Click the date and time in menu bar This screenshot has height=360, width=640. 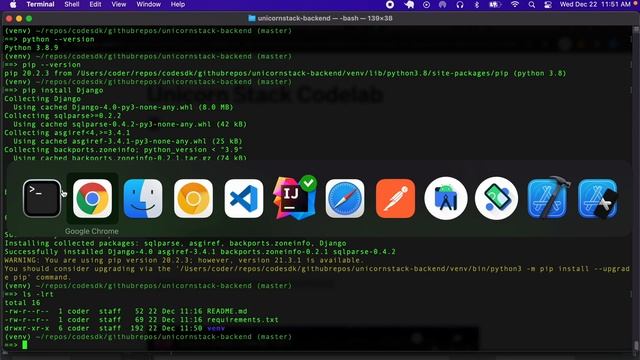595,4
